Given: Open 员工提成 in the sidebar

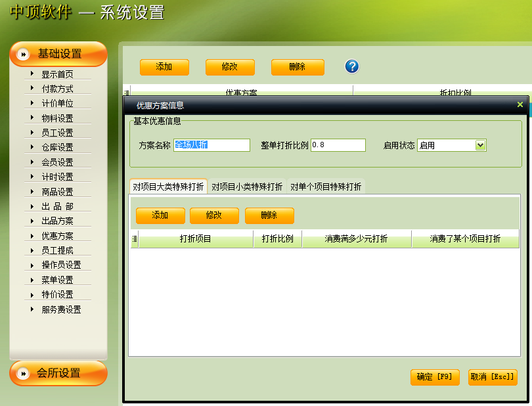Looking at the screenshot, I should pos(57,250).
